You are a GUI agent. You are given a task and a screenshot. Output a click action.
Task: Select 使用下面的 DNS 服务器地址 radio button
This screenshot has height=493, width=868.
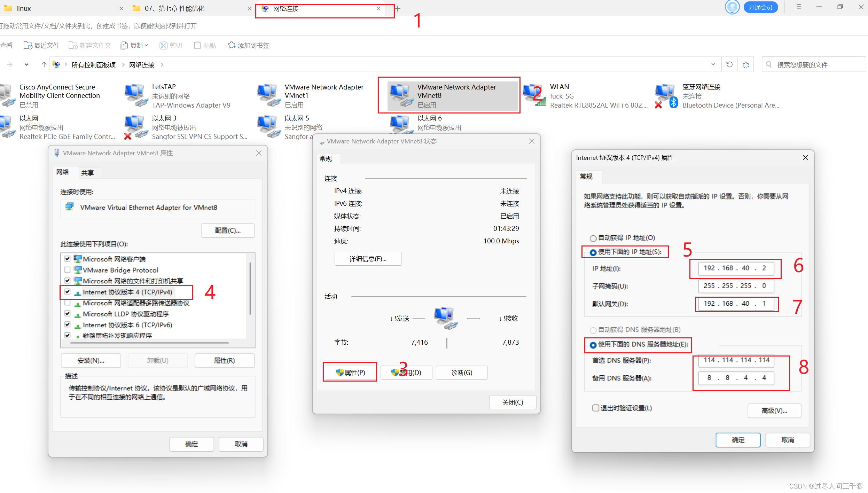[593, 345]
